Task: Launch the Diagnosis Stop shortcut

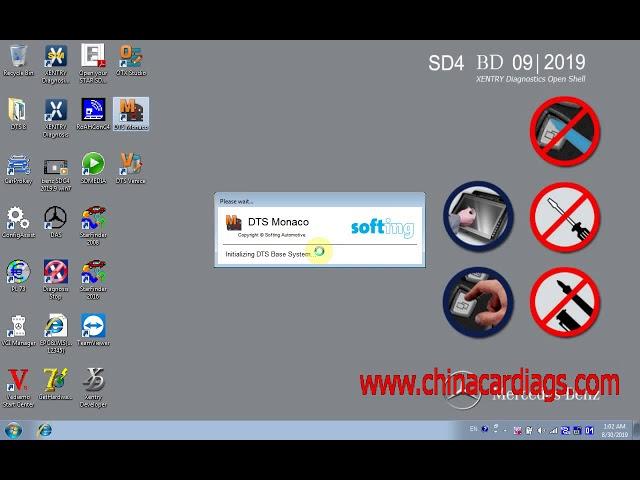Action: 56,280
